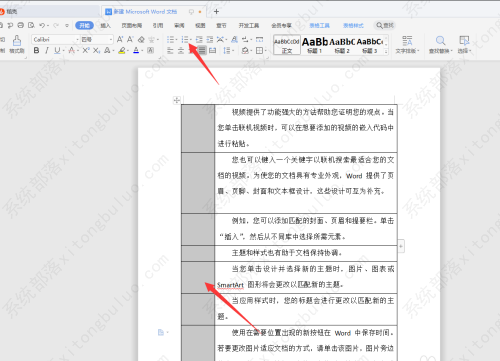Click the Distributed Alignment icon
The height and width of the screenshot is (361, 500).
pos(212,51)
